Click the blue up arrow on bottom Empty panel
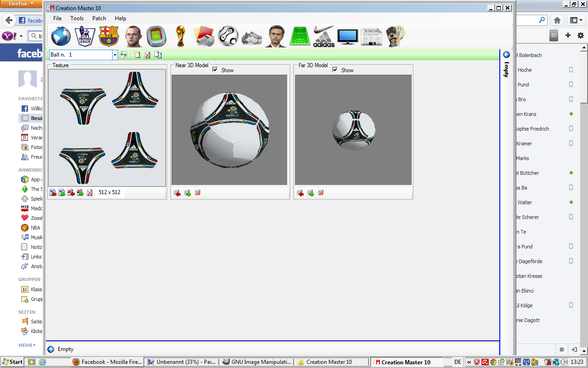The height and width of the screenshot is (368, 588). tap(51, 349)
